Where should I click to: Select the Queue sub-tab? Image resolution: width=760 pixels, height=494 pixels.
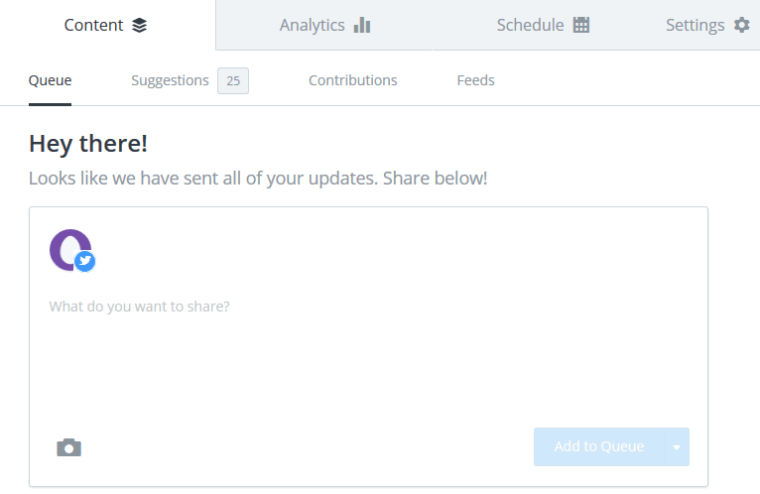(50, 80)
